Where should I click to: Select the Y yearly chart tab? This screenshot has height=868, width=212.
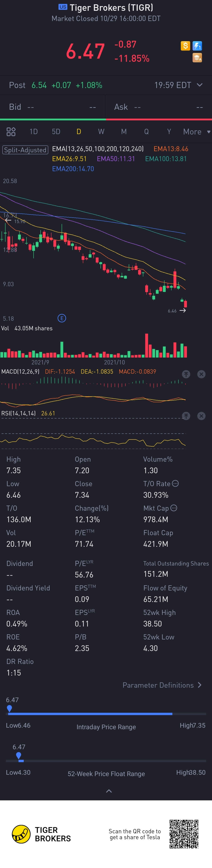pyautogui.click(x=169, y=132)
